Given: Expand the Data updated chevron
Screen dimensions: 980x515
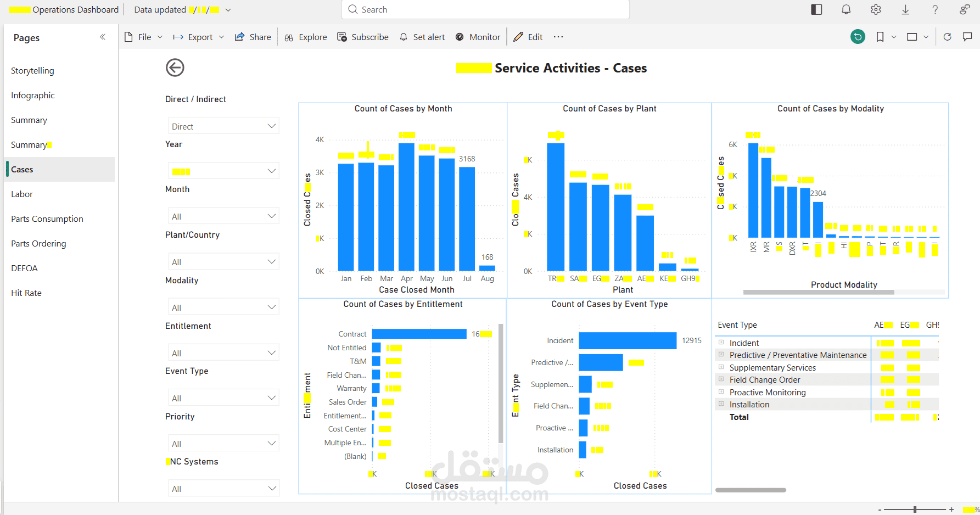Looking at the screenshot, I should tap(228, 10).
